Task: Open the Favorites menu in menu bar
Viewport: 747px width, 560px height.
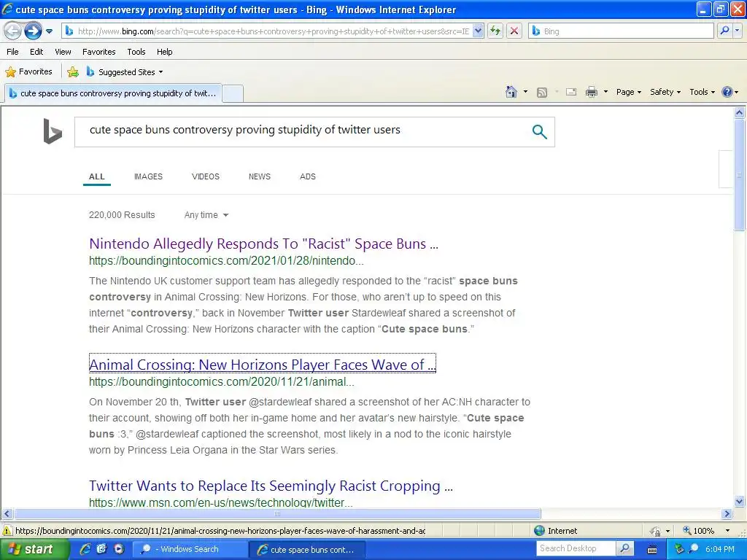Action: click(98, 52)
